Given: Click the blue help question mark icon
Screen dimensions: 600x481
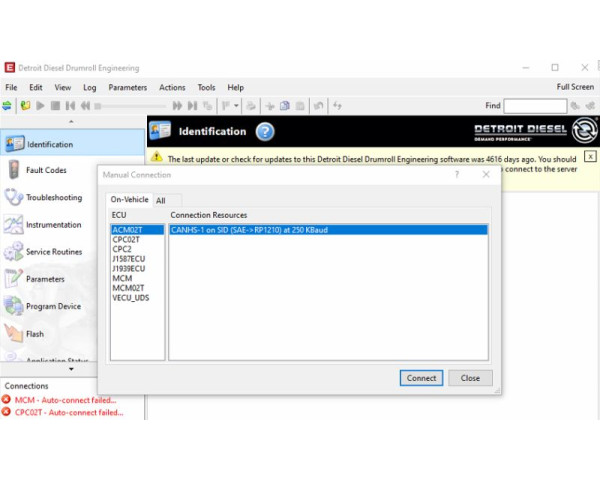Looking at the screenshot, I should click(265, 131).
